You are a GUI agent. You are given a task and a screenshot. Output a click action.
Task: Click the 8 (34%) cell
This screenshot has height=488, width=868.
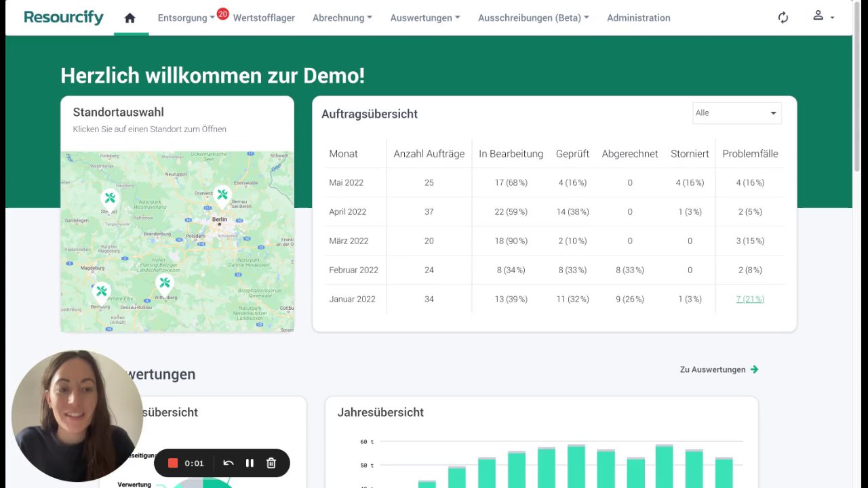(511, 270)
